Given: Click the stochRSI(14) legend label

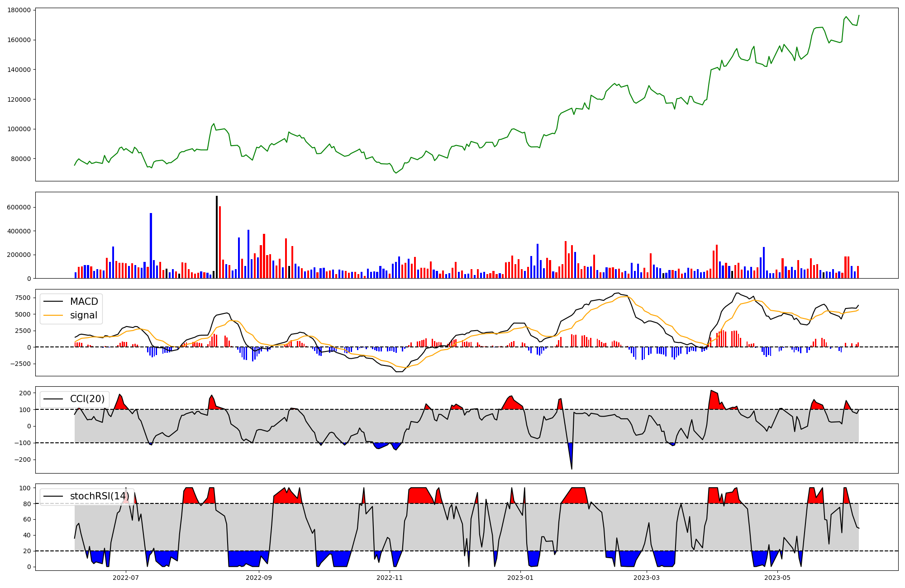Looking at the screenshot, I should 100,496.
